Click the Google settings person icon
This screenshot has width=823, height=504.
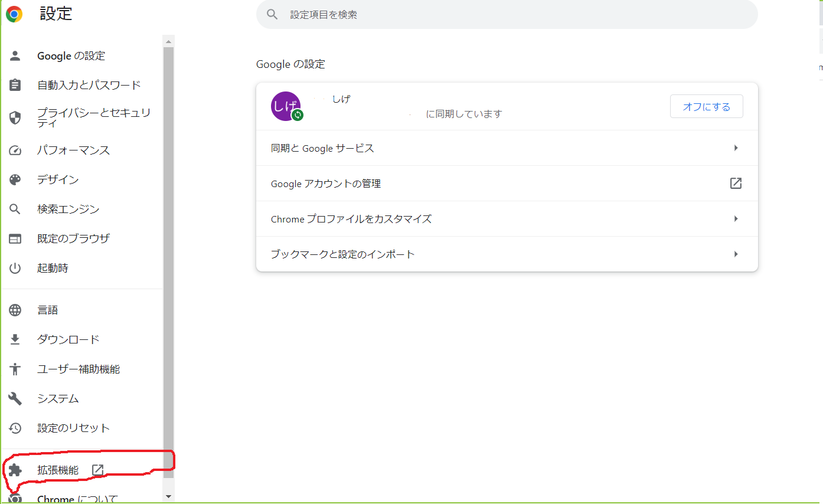(x=15, y=56)
